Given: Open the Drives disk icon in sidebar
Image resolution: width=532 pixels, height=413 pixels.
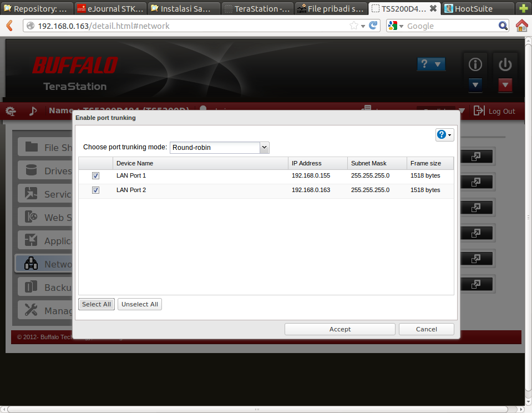Looking at the screenshot, I should [31, 170].
